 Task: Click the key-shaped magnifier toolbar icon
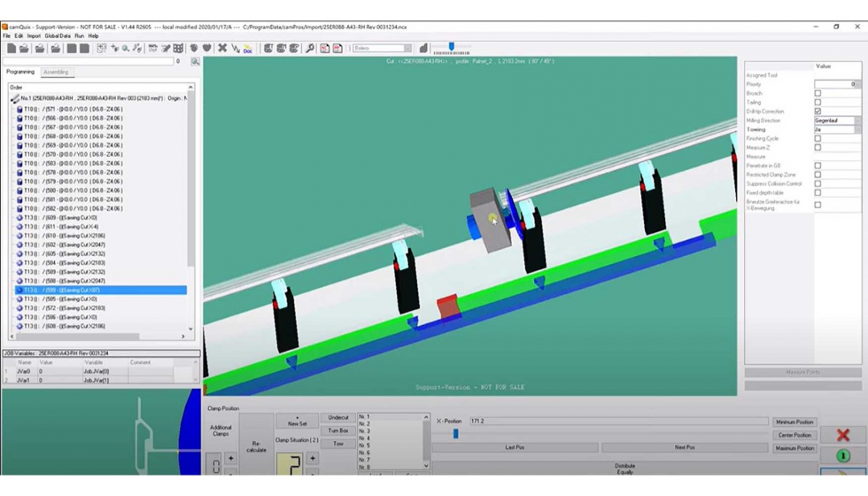(x=310, y=49)
